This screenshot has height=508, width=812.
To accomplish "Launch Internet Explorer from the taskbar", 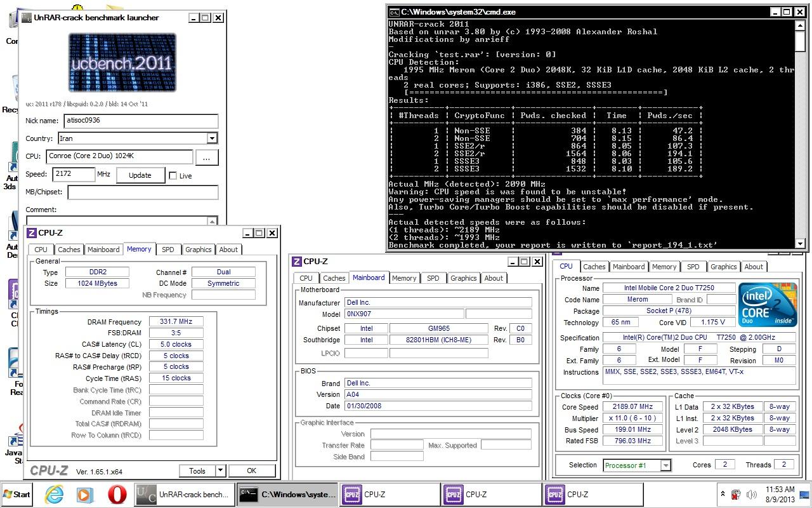I will (54, 494).
